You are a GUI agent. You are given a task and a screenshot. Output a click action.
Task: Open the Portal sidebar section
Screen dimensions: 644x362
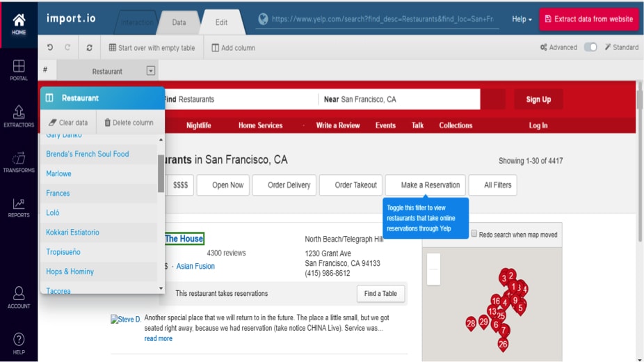pyautogui.click(x=19, y=70)
